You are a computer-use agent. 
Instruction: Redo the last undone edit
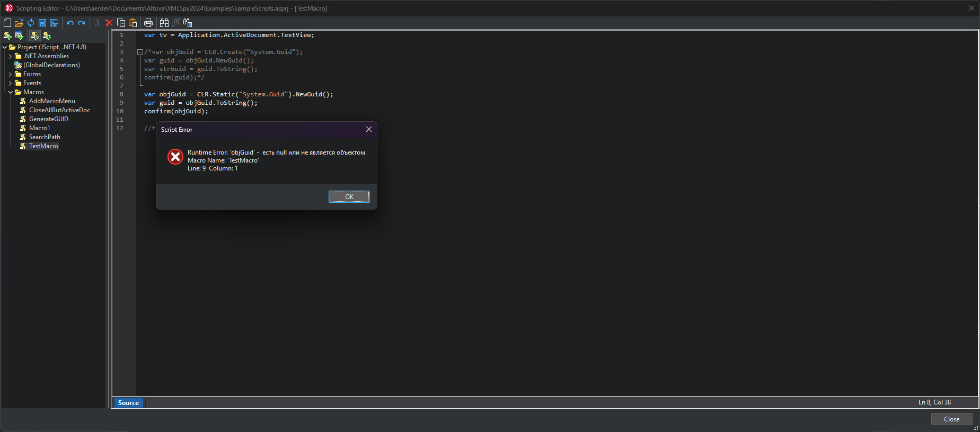[82, 23]
